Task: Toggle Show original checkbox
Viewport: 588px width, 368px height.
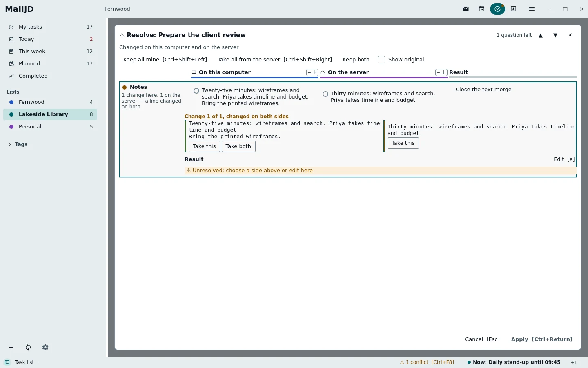Action: (381, 60)
